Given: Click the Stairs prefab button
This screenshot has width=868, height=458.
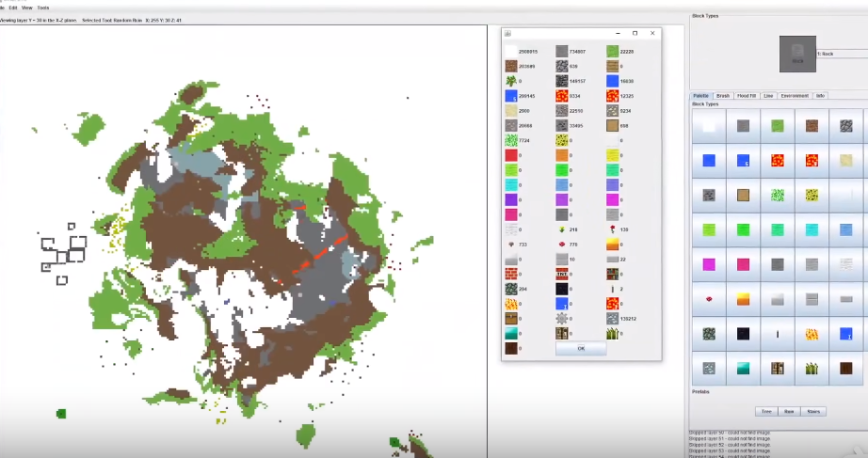Looking at the screenshot, I should coord(813,411).
